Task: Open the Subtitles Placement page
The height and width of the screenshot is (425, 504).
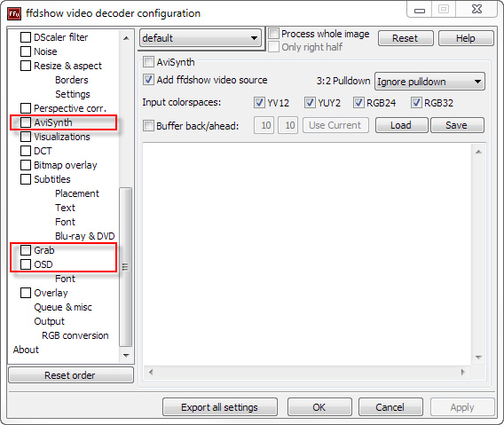Action: pyautogui.click(x=77, y=193)
